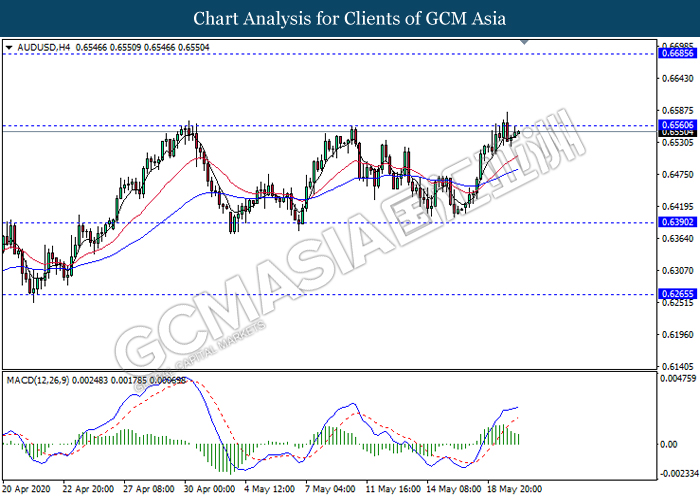Click the 30 Apr 00:00 time label
The width and height of the screenshot is (700, 500).
coord(209,489)
